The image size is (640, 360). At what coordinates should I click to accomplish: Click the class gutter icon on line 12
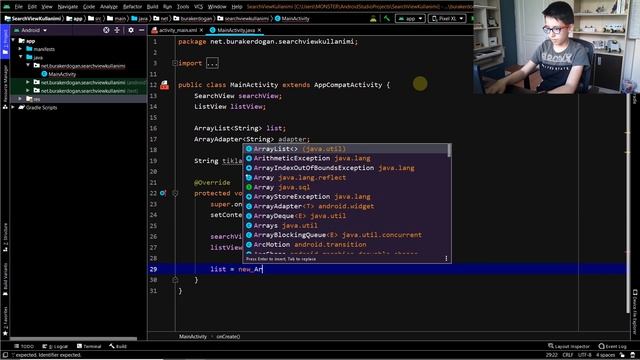[x=164, y=85]
